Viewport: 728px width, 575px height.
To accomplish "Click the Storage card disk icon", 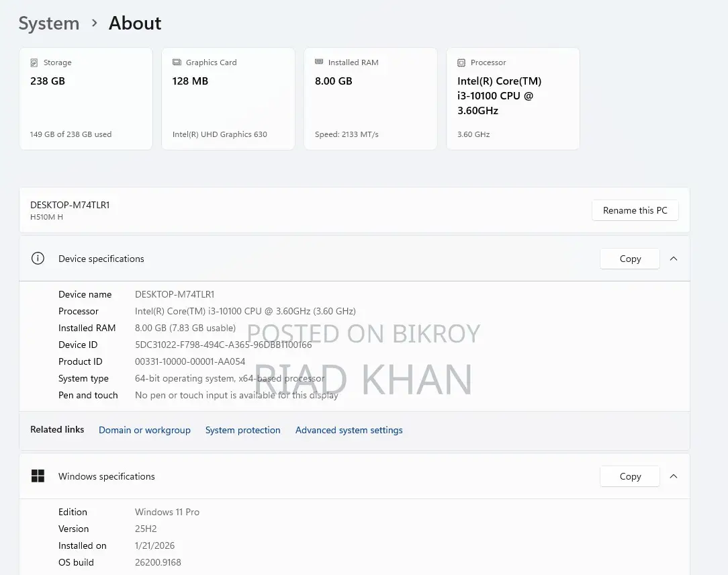I will (x=34, y=62).
